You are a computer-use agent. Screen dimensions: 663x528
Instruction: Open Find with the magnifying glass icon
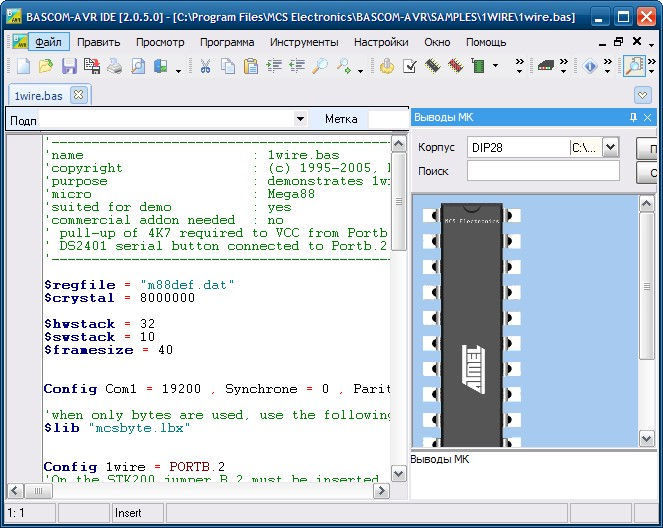[320, 66]
